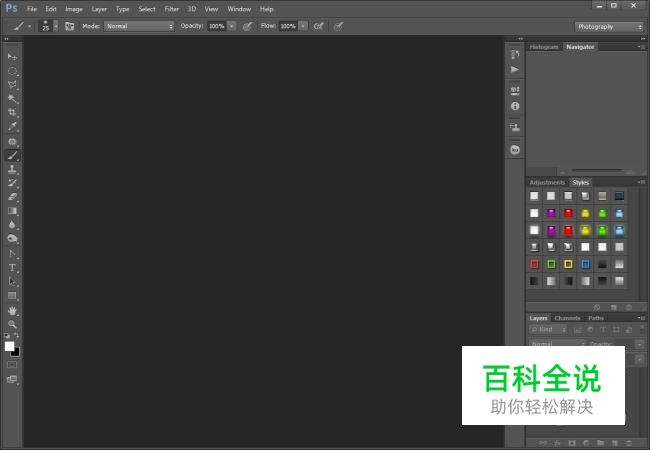The image size is (650, 450).
Task: Open the brush preset picker showing 25
Action: (48, 26)
